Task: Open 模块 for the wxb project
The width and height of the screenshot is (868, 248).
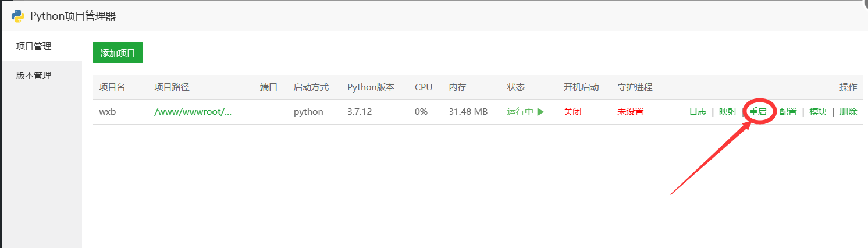Action: [x=818, y=112]
